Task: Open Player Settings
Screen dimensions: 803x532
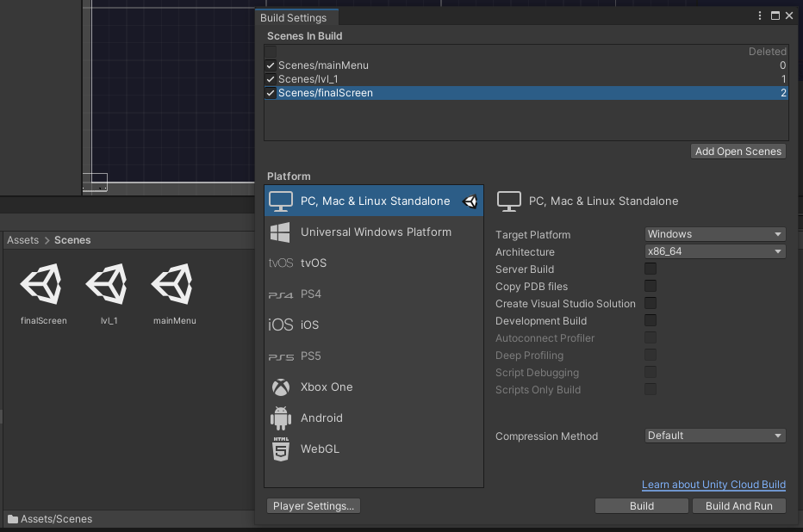Action: (314, 506)
